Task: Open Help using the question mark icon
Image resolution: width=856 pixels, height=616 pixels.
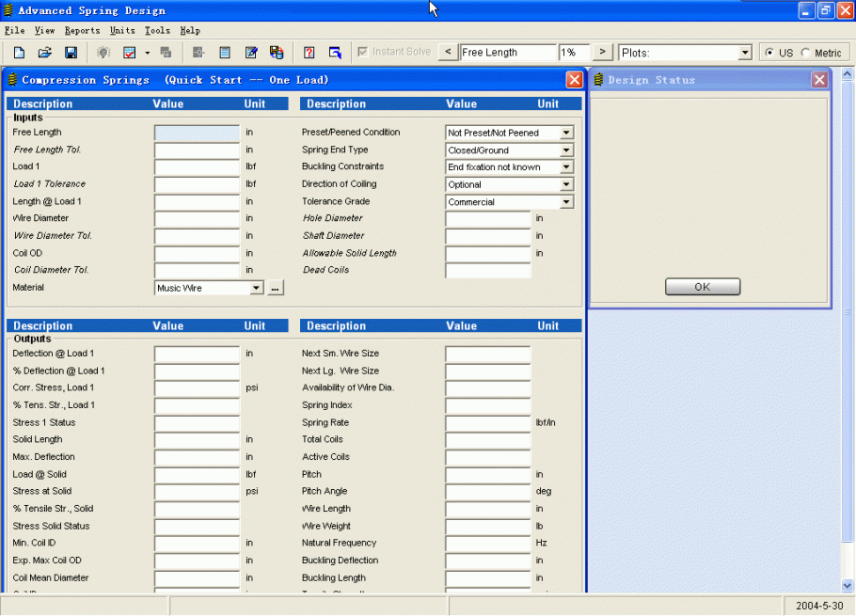Action: [x=309, y=52]
